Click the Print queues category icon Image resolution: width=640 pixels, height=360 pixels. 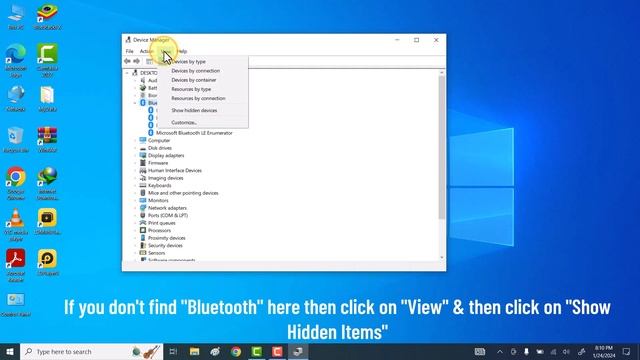[142, 223]
